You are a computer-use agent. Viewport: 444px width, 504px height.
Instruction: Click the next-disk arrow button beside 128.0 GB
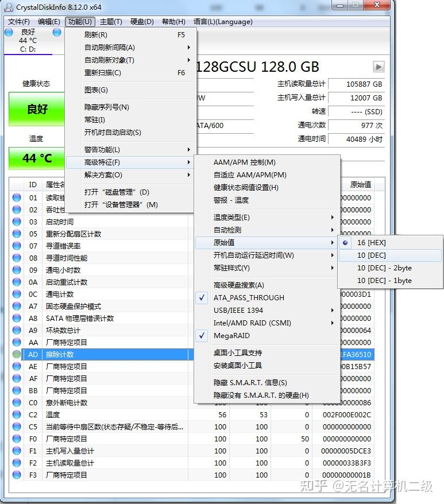(x=379, y=67)
